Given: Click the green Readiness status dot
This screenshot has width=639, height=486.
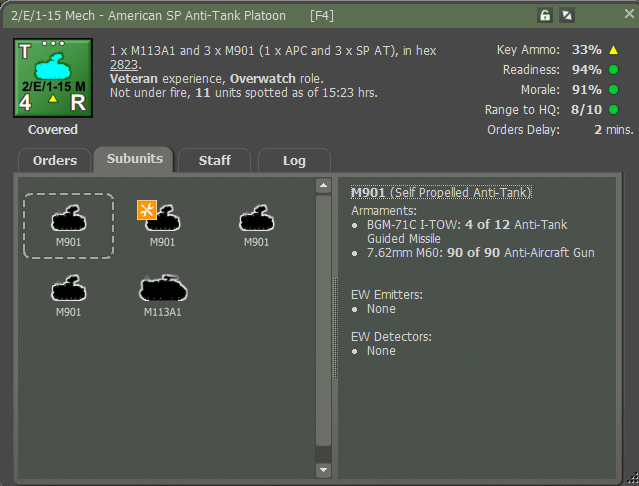Looking at the screenshot, I should coord(613,70).
